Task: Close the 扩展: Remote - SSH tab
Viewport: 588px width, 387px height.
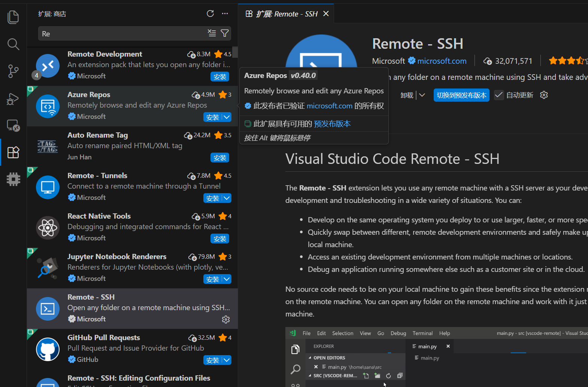Action: click(326, 14)
